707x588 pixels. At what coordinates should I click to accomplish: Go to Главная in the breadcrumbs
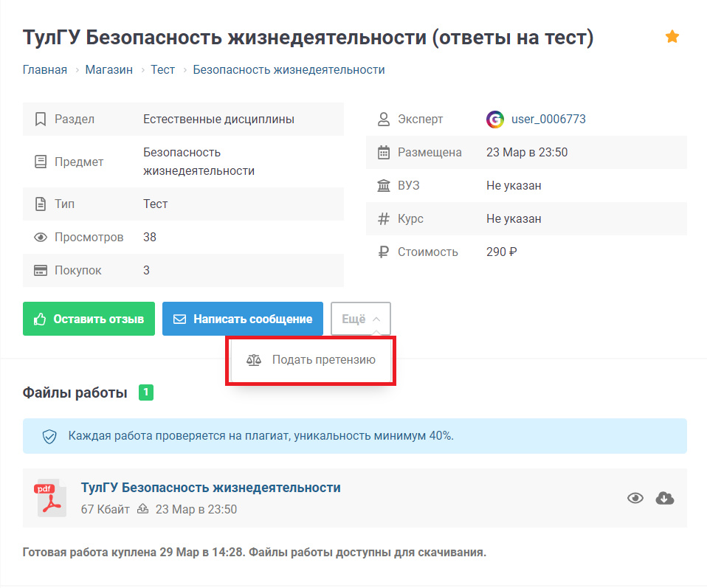click(x=45, y=70)
